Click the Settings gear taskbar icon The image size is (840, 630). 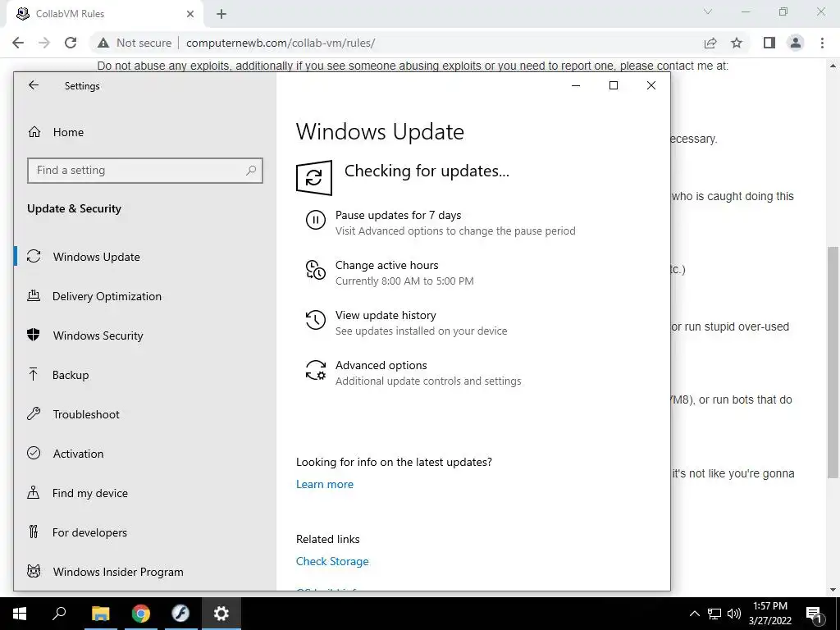(x=221, y=614)
